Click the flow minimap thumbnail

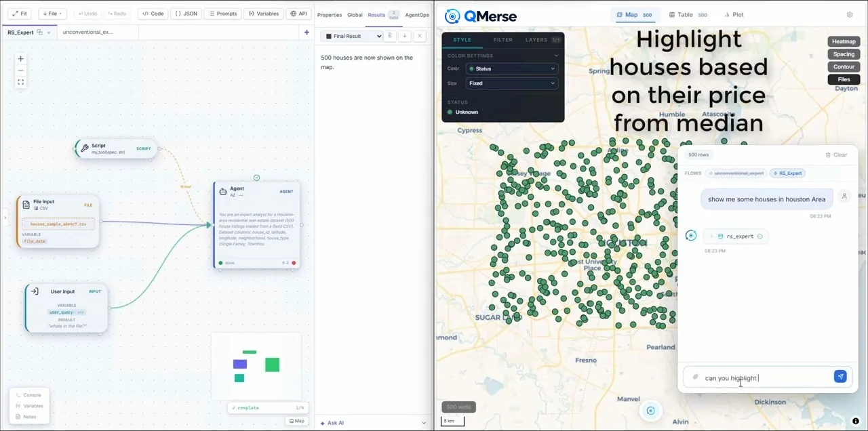click(256, 366)
